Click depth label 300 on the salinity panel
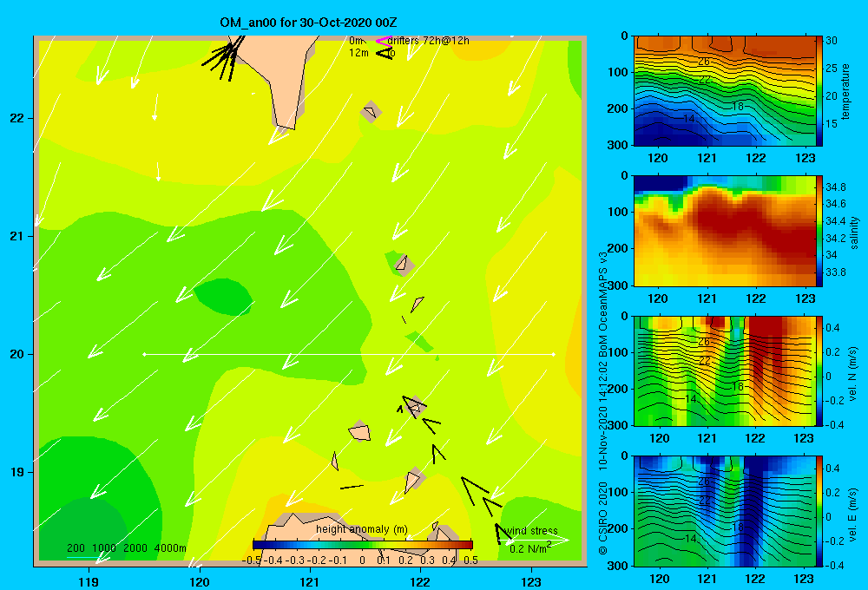 coord(619,285)
